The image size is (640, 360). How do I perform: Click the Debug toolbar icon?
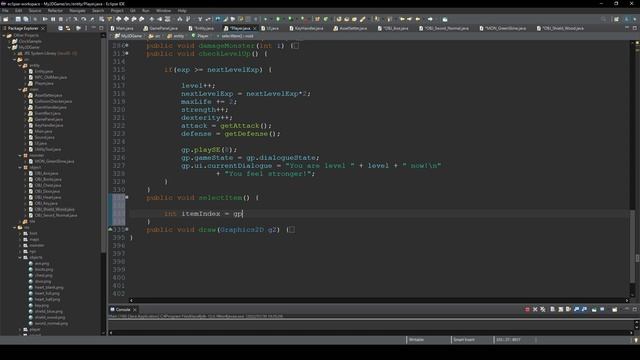[266, 19]
